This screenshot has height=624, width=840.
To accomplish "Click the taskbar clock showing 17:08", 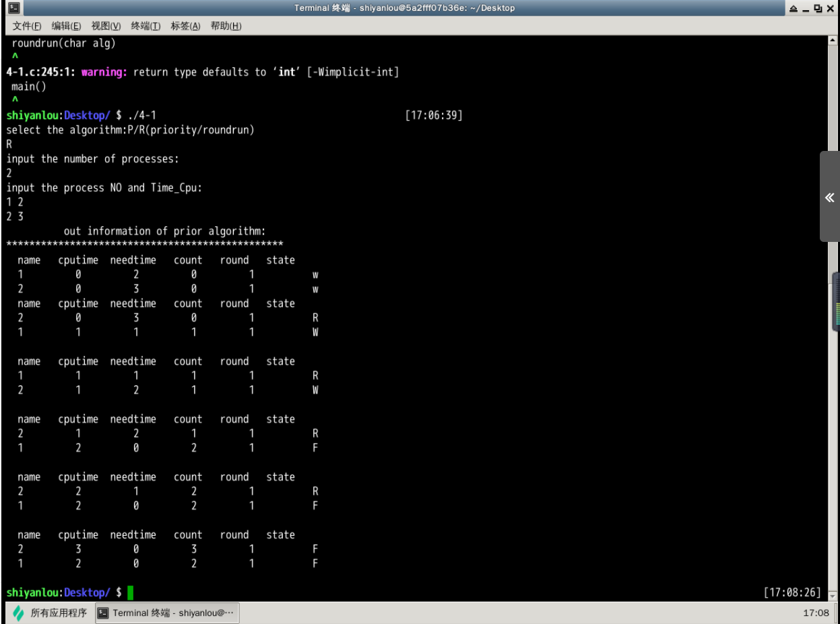I will [x=816, y=613].
